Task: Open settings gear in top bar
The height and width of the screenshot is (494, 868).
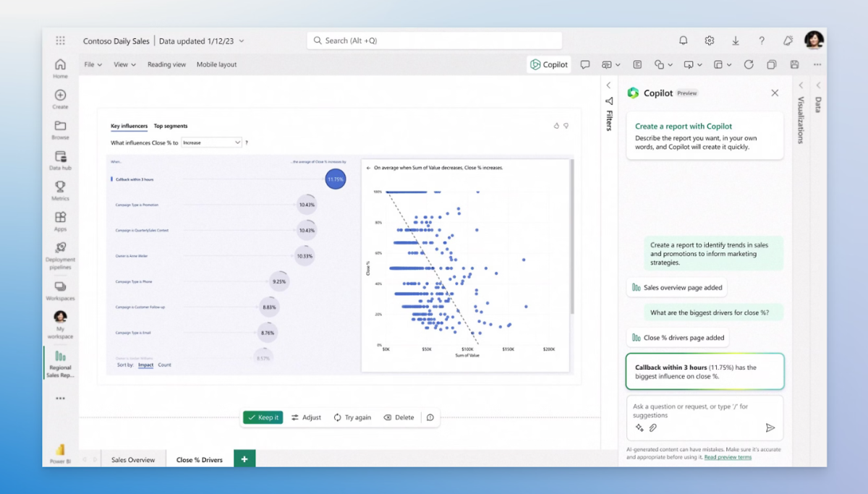Action: (x=709, y=41)
